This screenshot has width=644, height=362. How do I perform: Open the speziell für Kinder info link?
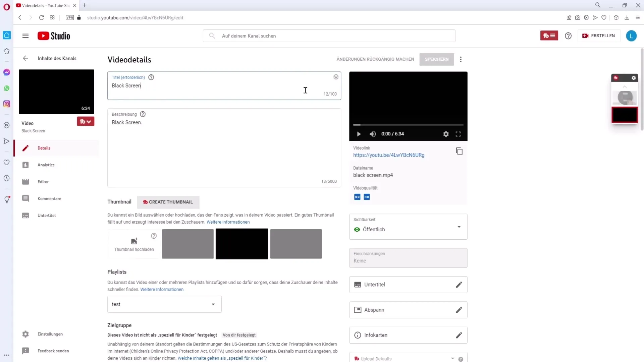pos(222,358)
